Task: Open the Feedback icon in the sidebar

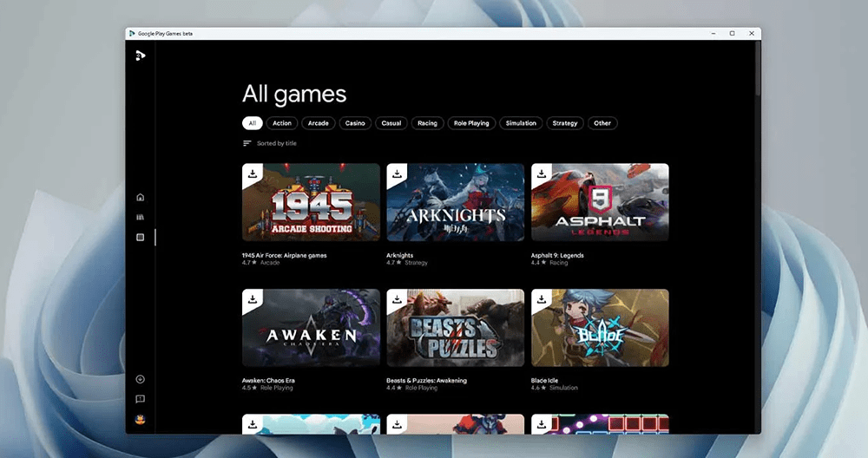Action: pyautogui.click(x=140, y=399)
